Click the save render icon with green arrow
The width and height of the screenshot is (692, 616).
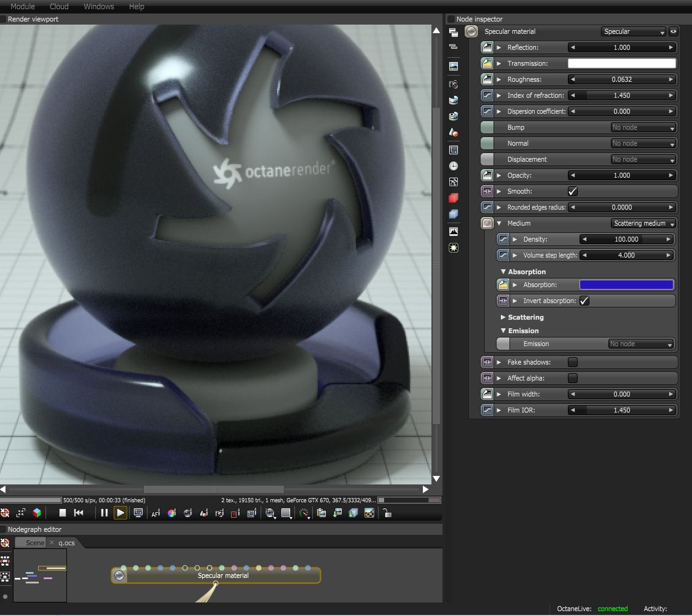pos(337,513)
